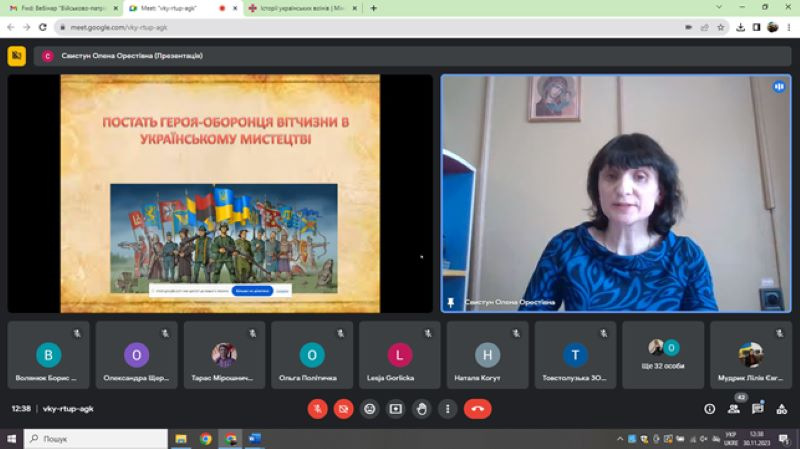Click the audio indicator on presenter video
This screenshot has width=800, height=449.
(x=779, y=87)
